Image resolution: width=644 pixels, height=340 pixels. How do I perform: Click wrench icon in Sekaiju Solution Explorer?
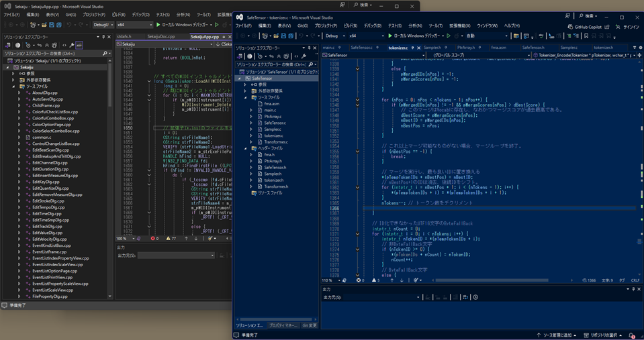point(71,45)
